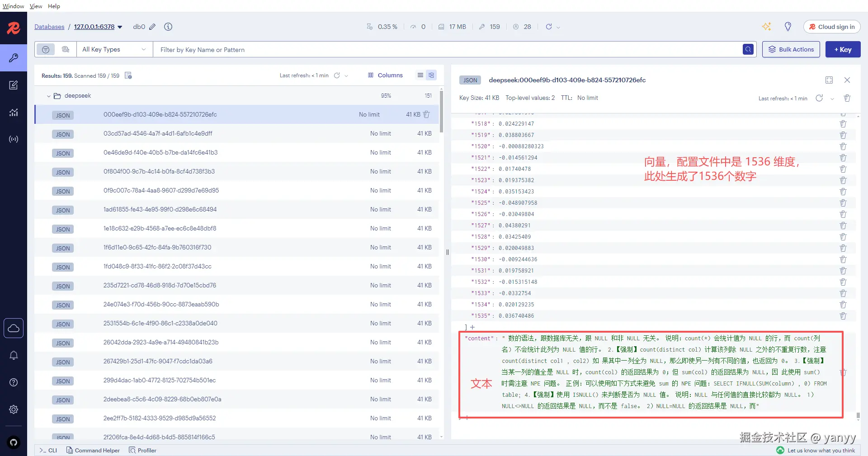Delete the opened deepseek key via header trash
Image resolution: width=868 pixels, height=456 pixels.
847,98
